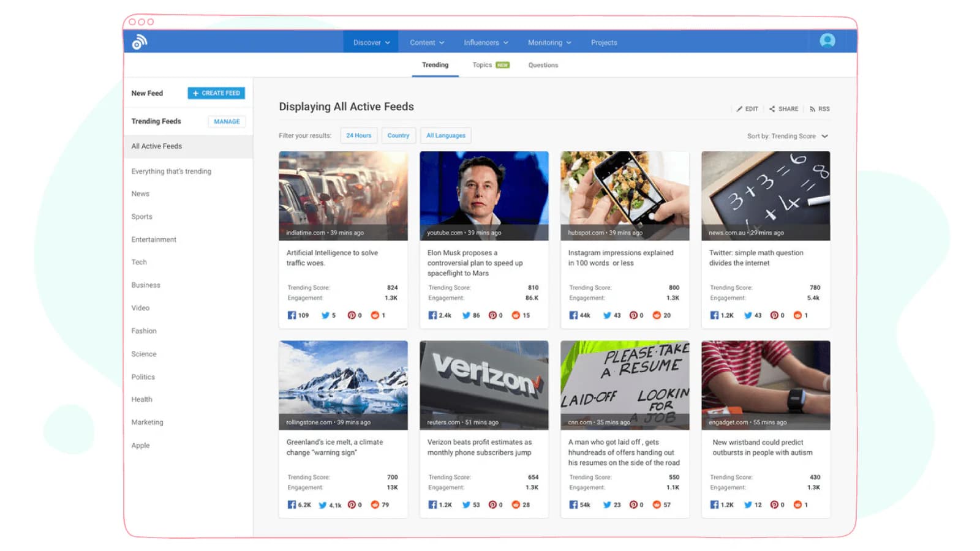Open the Politics feed
The image size is (980, 551).
(x=143, y=377)
